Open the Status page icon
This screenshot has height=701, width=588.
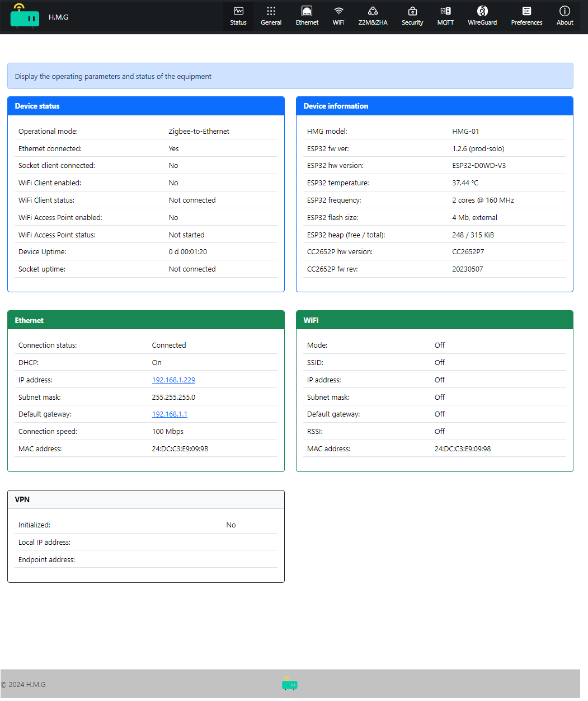[x=238, y=11]
